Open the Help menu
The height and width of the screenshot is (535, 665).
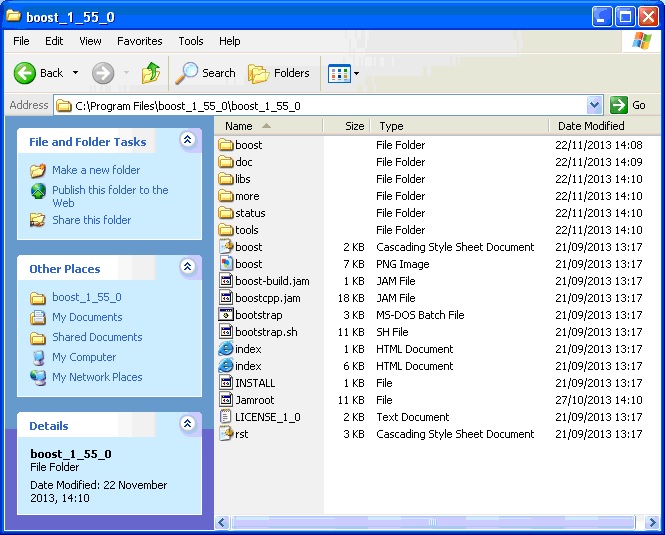(229, 41)
